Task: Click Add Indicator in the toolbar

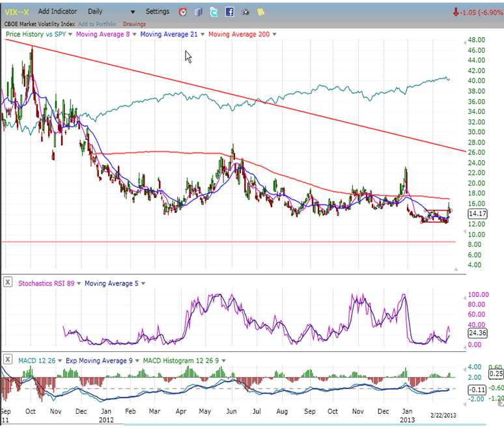Action: click(57, 12)
